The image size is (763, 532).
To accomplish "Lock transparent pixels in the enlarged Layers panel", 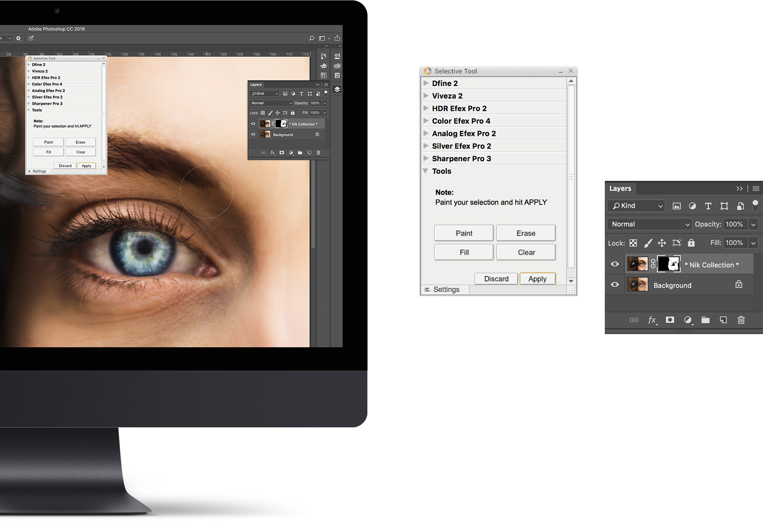I will [633, 243].
